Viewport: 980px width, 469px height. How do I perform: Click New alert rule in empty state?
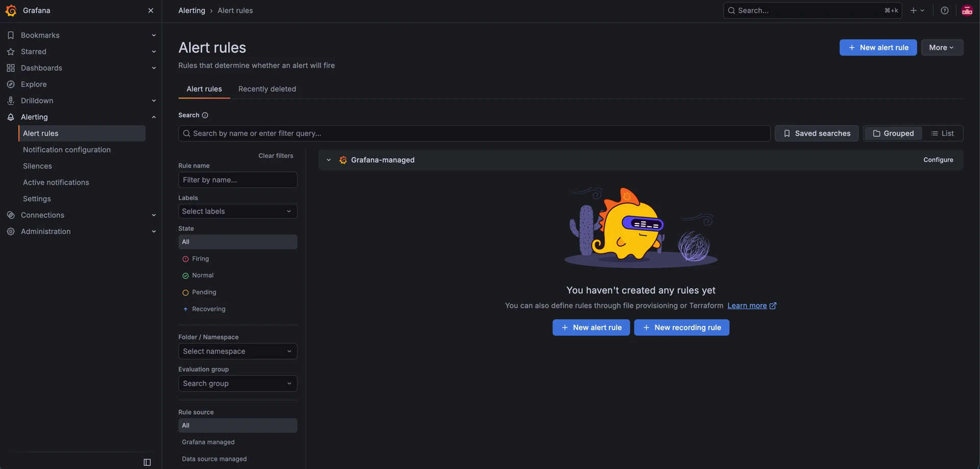[x=591, y=328]
